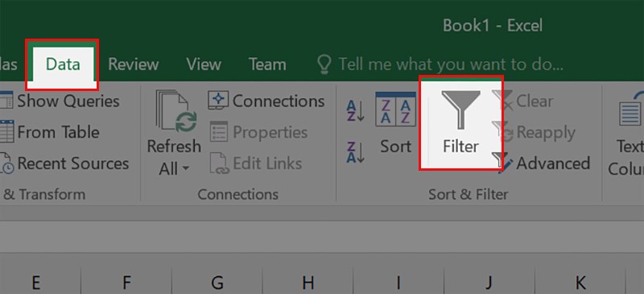Click Show Queries
This screenshot has width=644, height=294.
pyautogui.click(x=68, y=101)
